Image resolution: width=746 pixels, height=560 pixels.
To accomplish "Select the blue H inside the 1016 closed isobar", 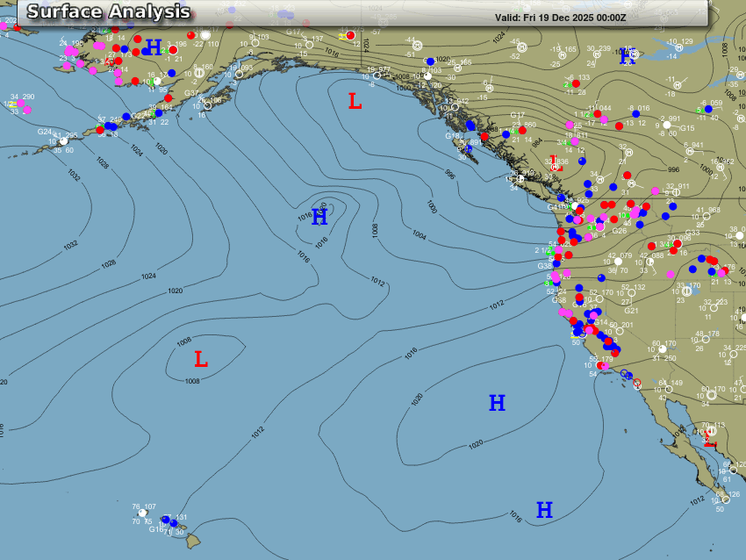I will point(319,217).
